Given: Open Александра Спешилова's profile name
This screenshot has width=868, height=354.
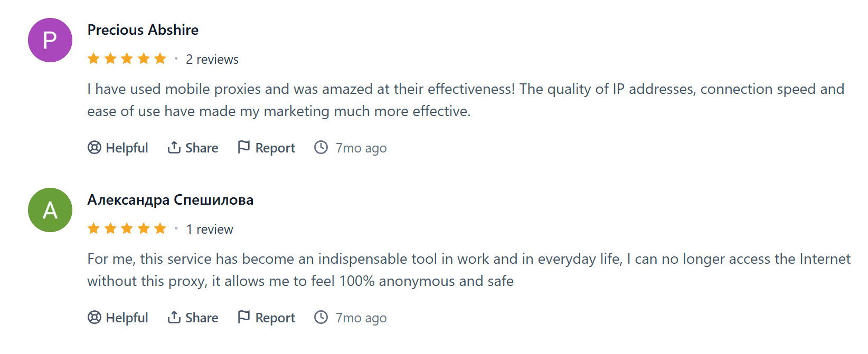Looking at the screenshot, I should click(x=171, y=200).
